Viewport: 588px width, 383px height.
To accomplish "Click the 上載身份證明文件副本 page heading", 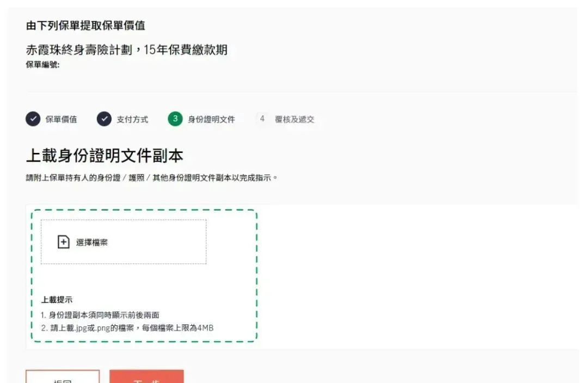I will tap(105, 156).
